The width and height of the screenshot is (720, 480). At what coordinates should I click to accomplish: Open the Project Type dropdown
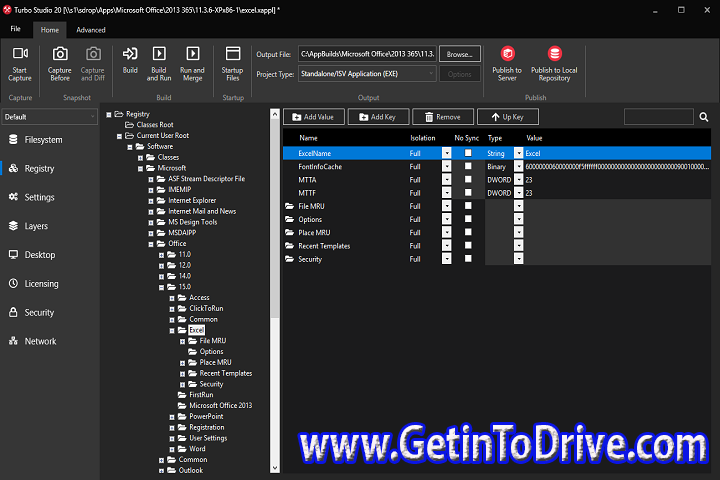(367, 74)
